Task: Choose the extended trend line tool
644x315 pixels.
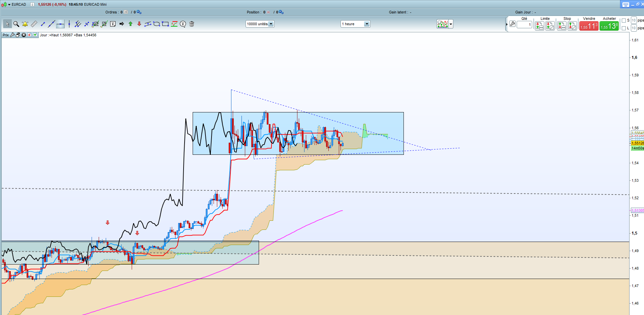Action: pos(52,24)
